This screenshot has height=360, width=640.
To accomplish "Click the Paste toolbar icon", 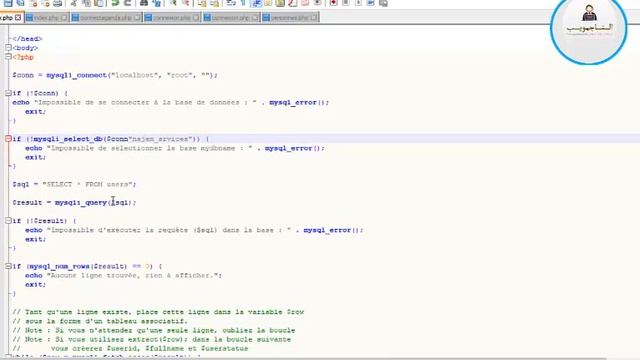I will point(99,3).
